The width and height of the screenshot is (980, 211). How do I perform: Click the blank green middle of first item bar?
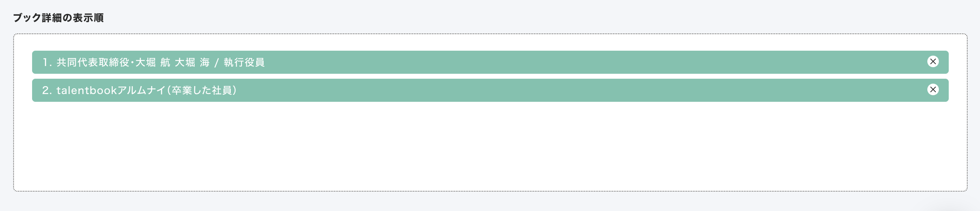click(x=576, y=62)
